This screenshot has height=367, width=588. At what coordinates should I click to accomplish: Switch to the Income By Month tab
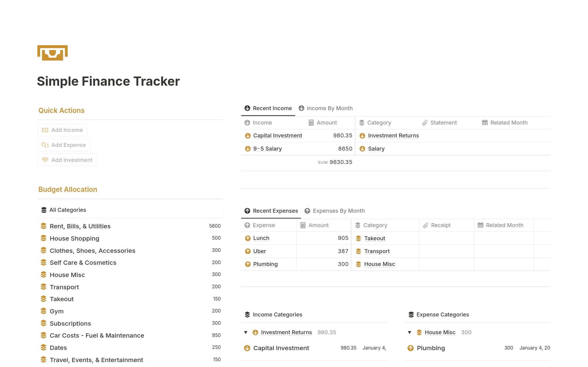[x=330, y=108]
